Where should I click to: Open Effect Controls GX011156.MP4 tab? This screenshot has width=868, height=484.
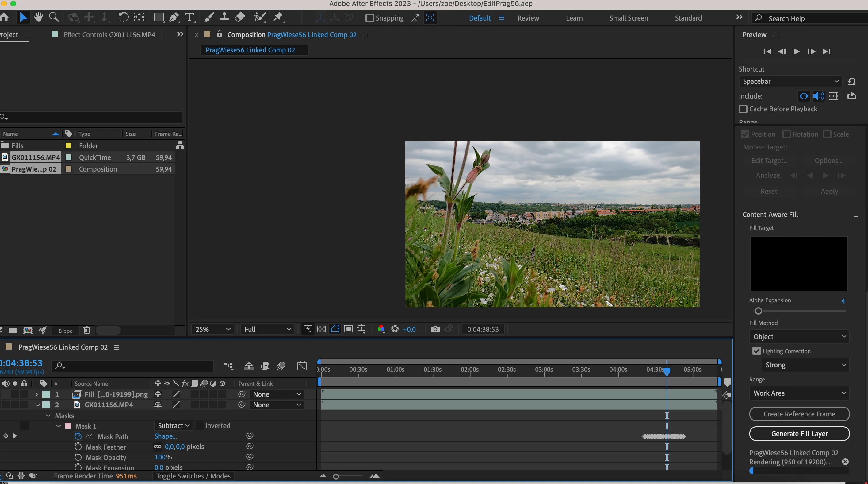pyautogui.click(x=109, y=35)
